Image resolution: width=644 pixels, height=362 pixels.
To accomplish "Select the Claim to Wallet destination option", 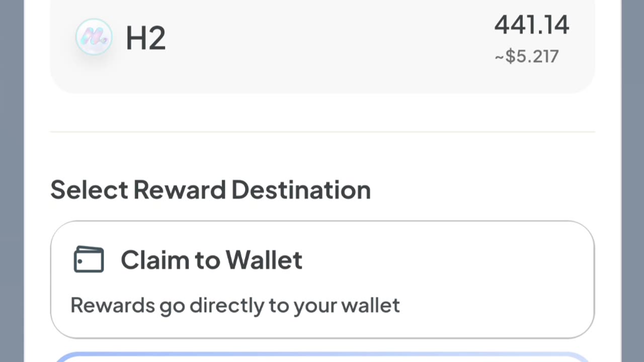I will click(322, 279).
